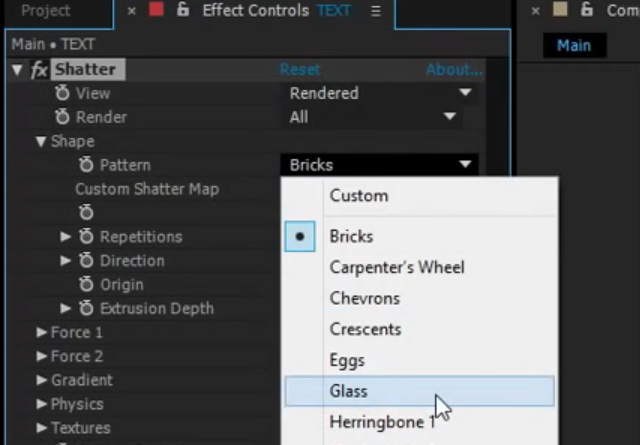
Task: Expand the Force 2 group
Action: coord(41,356)
